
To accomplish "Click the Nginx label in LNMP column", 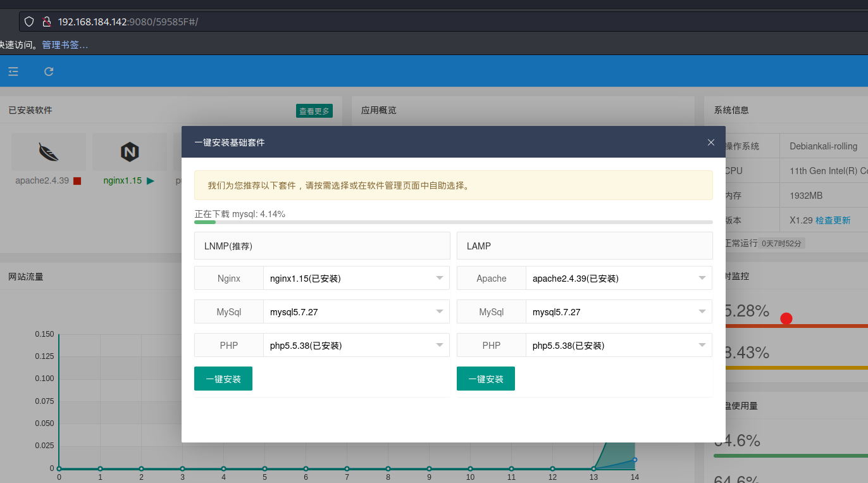I will pyautogui.click(x=229, y=278).
